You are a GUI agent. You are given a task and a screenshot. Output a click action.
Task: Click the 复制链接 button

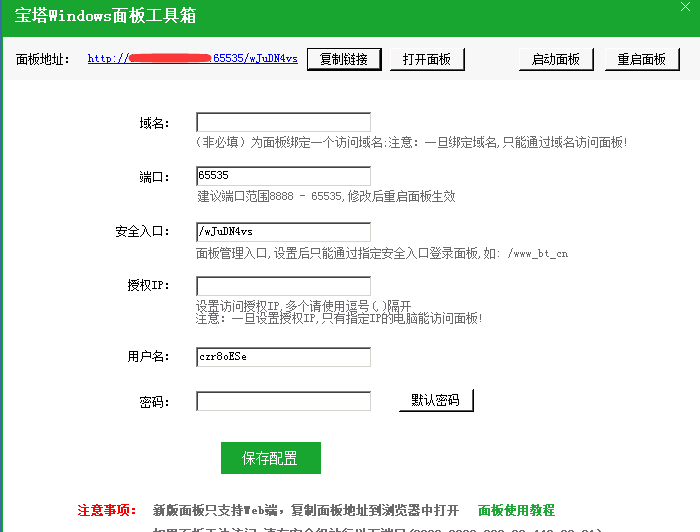(x=344, y=59)
